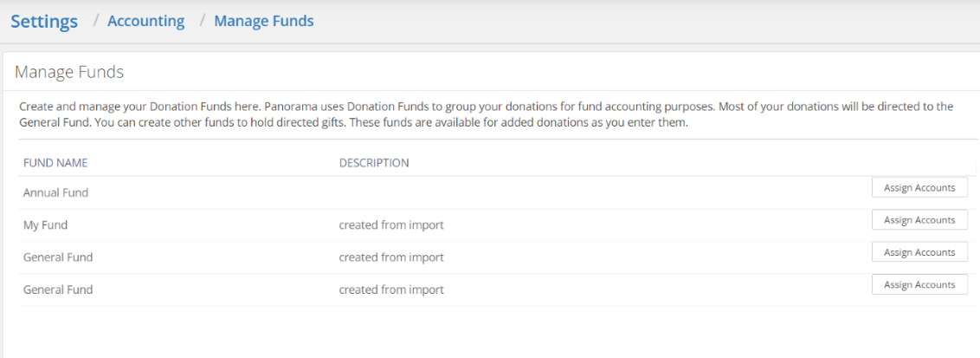Sort by the FUND NAME column header

[55, 163]
